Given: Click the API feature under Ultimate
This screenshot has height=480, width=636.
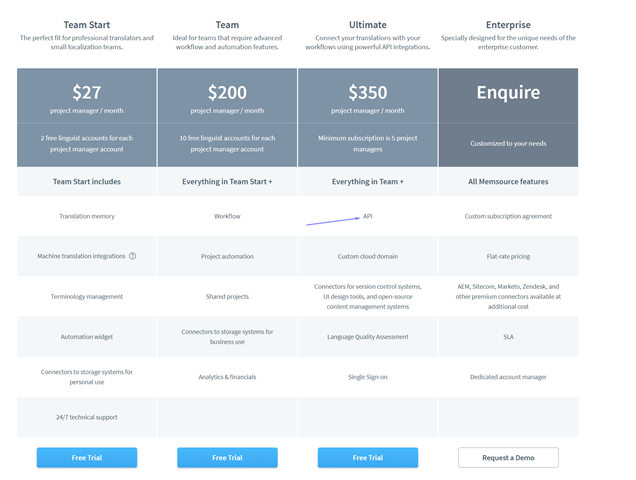Looking at the screenshot, I should [367, 216].
